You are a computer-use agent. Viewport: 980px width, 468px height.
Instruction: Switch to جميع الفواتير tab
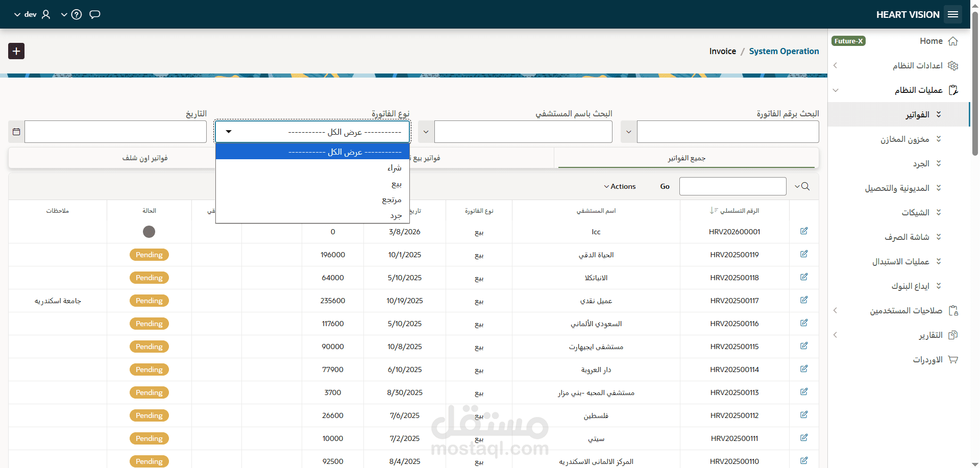(x=687, y=158)
